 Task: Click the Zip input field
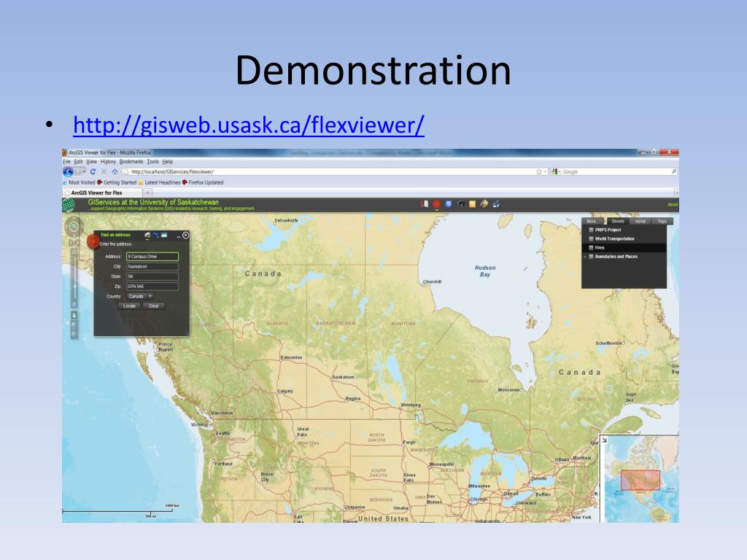(152, 287)
